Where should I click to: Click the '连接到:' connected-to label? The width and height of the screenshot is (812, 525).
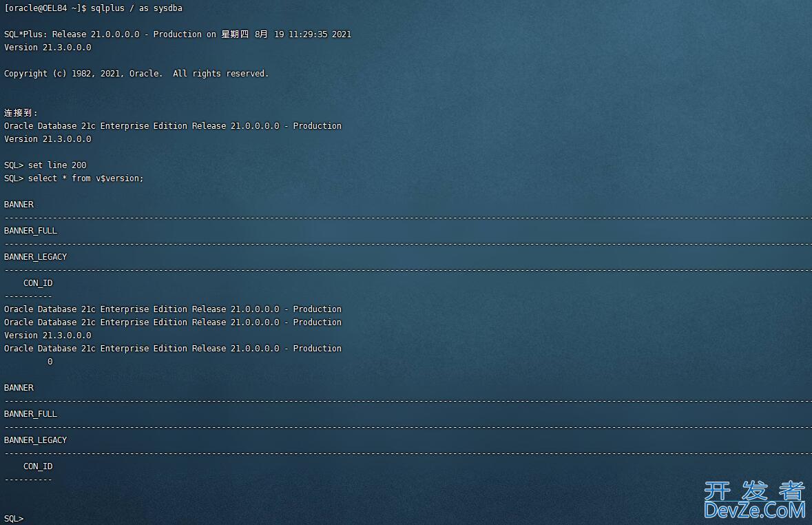[21, 112]
